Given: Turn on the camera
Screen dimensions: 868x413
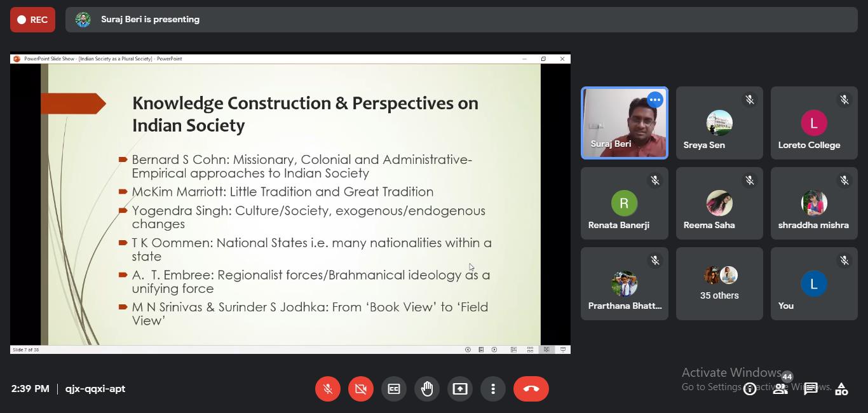Looking at the screenshot, I should [x=361, y=389].
